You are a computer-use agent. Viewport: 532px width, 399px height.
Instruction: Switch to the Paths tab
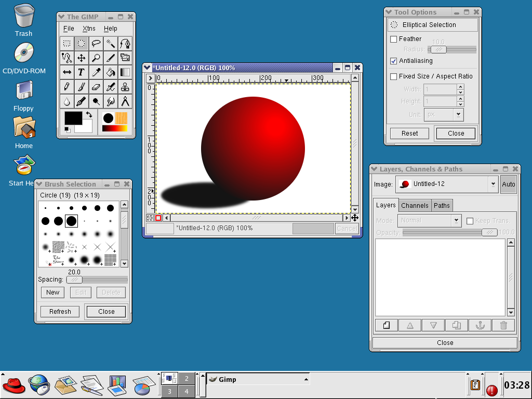click(x=442, y=206)
